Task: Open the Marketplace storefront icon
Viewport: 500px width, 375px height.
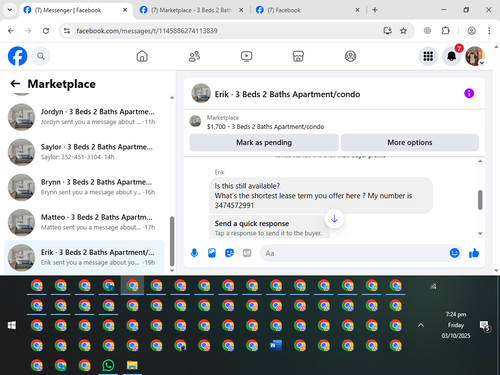Action: (298, 56)
